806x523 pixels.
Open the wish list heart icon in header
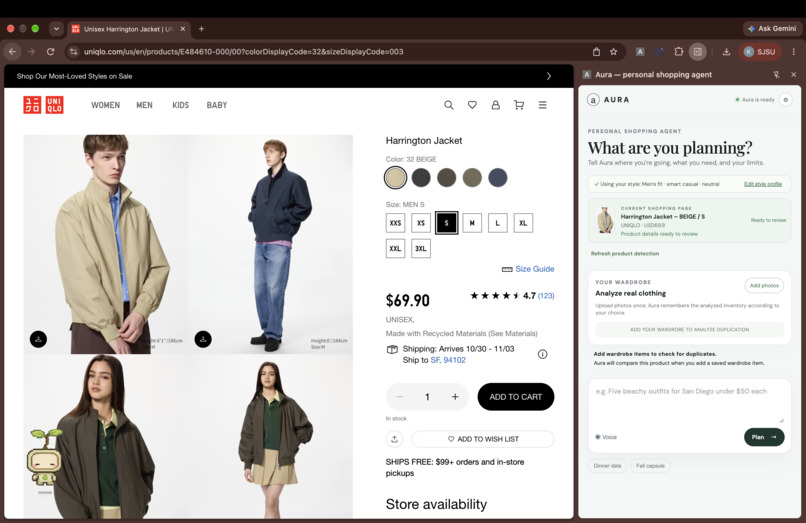(x=472, y=105)
